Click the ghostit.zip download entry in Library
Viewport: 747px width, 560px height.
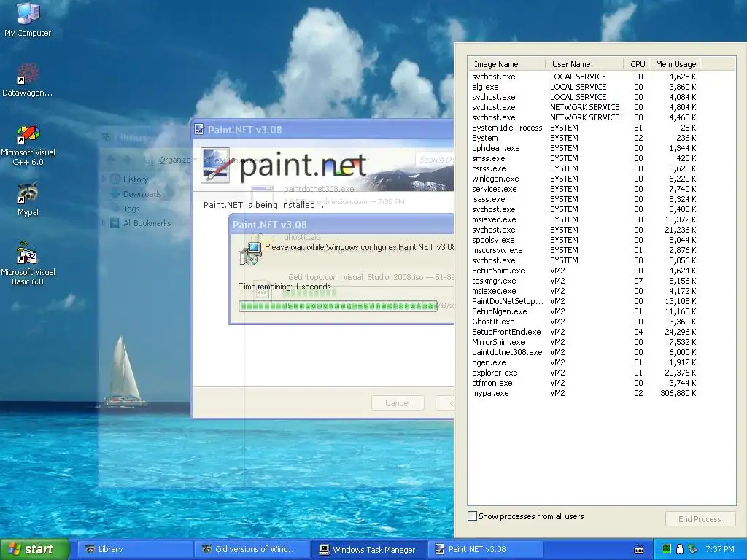(350, 243)
